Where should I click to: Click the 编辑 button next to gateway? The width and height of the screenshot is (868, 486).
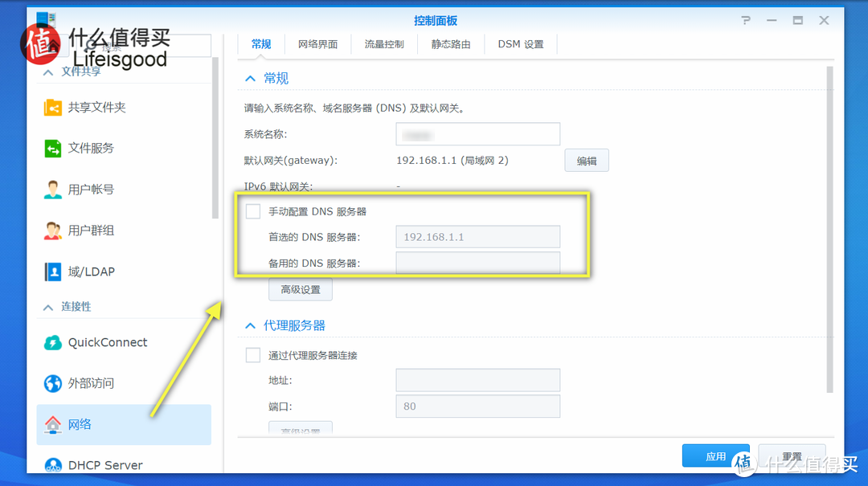(x=586, y=160)
